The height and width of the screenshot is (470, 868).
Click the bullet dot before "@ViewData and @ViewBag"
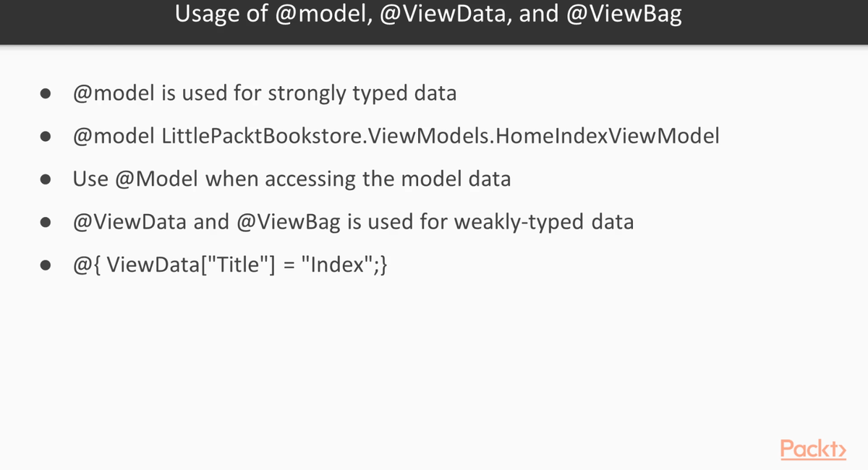[x=46, y=222]
